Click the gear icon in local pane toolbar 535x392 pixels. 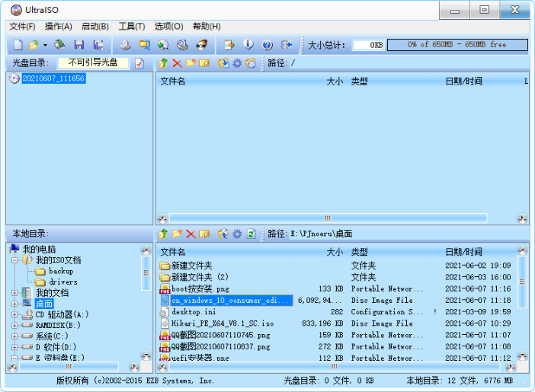point(237,234)
